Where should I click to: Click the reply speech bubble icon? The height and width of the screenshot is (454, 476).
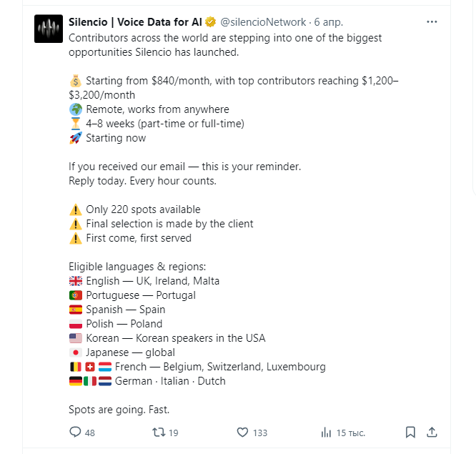pos(75,432)
